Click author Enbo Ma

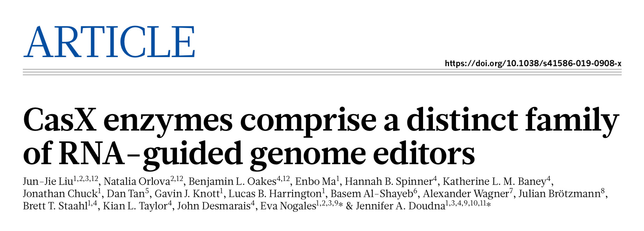(315, 181)
